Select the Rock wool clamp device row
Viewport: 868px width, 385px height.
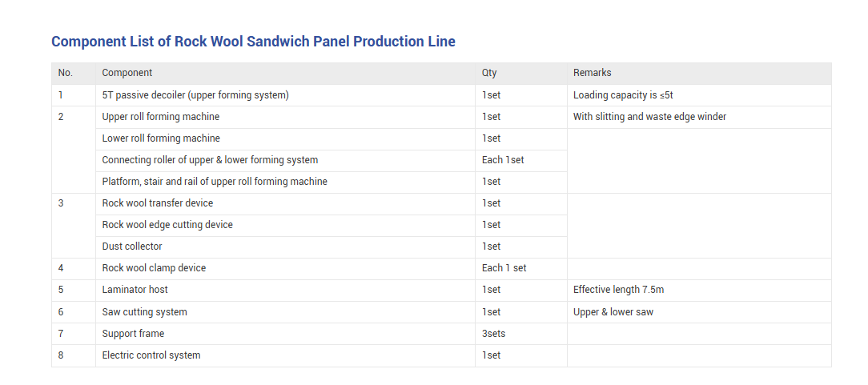click(x=154, y=268)
